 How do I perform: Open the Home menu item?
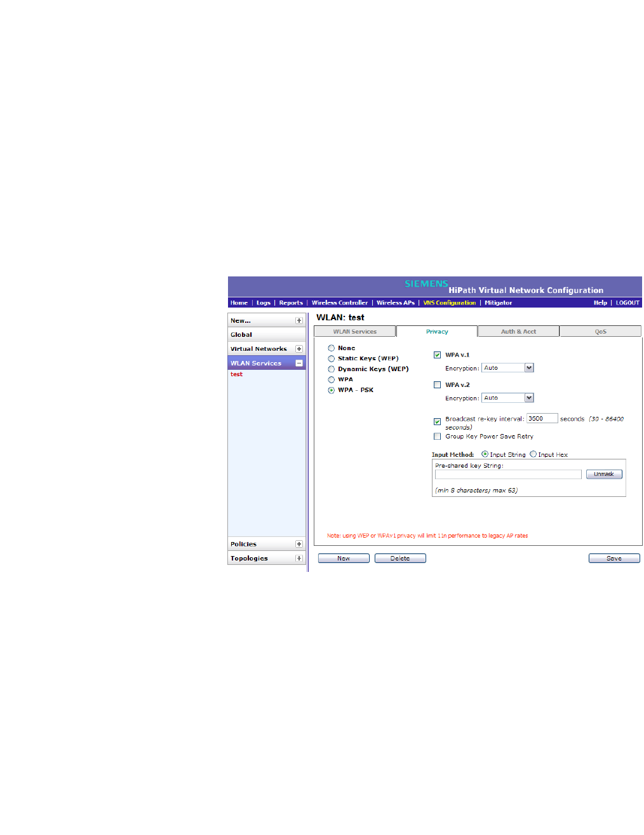[x=239, y=303]
